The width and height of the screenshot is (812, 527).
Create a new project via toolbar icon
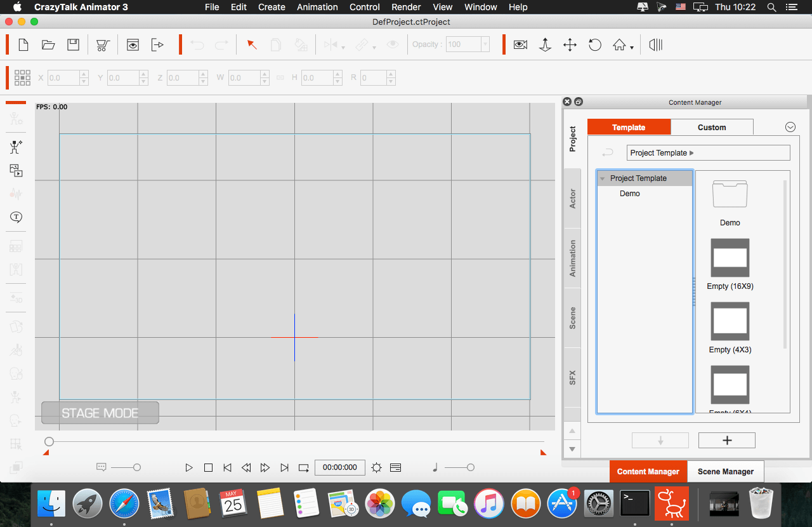23,44
